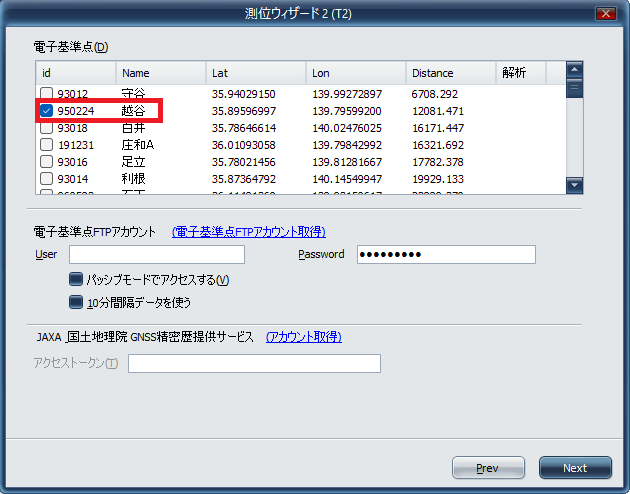Screen dimensions: 630x494
Task: Click the Lat column header
Action: (256, 73)
